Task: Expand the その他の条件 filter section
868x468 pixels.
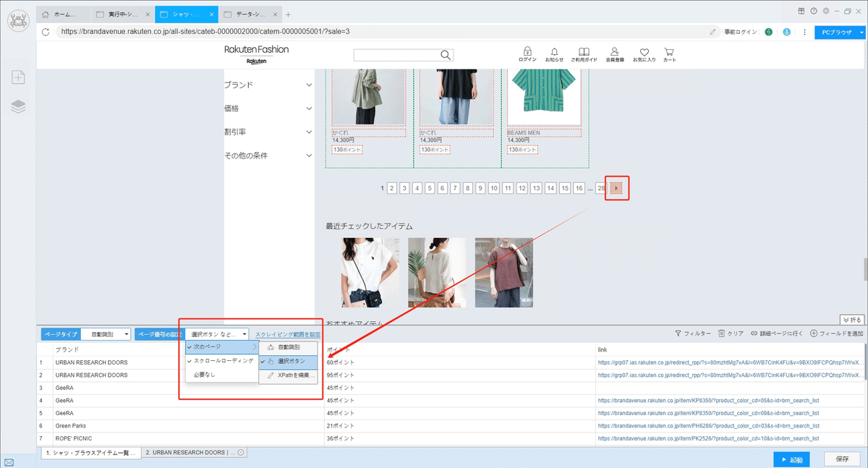Action: (310, 156)
